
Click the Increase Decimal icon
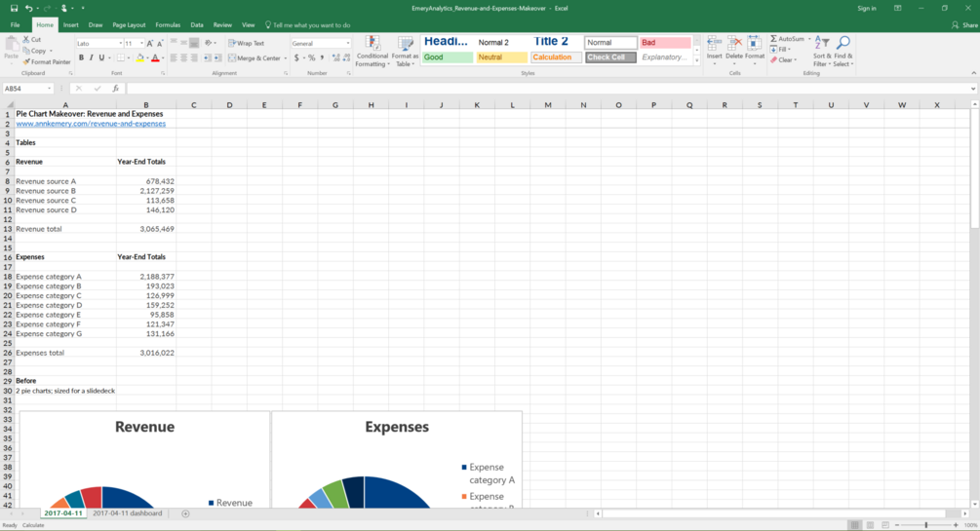coord(336,58)
